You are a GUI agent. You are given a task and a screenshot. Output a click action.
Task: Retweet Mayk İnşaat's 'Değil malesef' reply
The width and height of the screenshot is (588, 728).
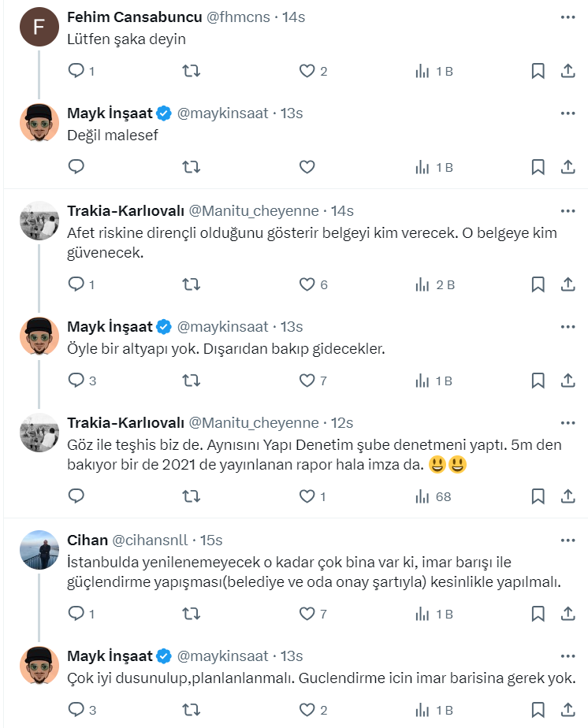pos(191,167)
